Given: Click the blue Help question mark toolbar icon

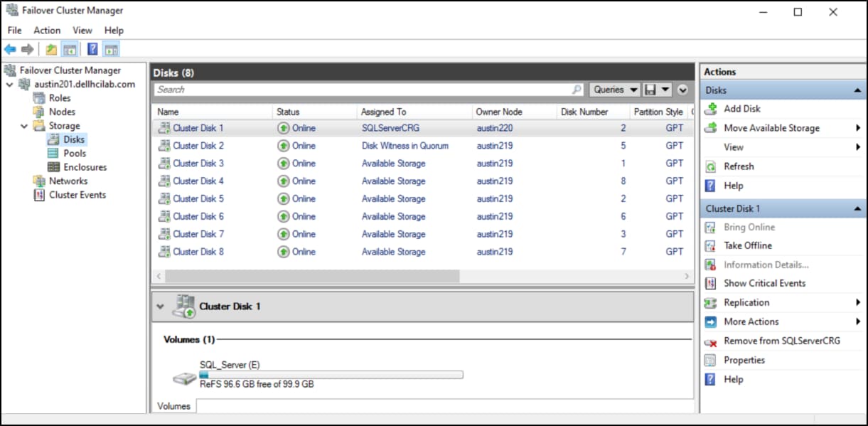Looking at the screenshot, I should (92, 49).
